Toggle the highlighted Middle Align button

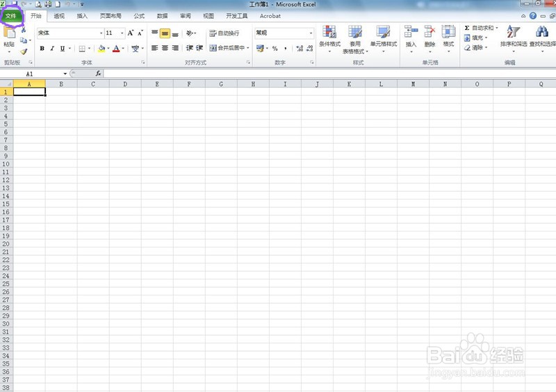[165, 33]
